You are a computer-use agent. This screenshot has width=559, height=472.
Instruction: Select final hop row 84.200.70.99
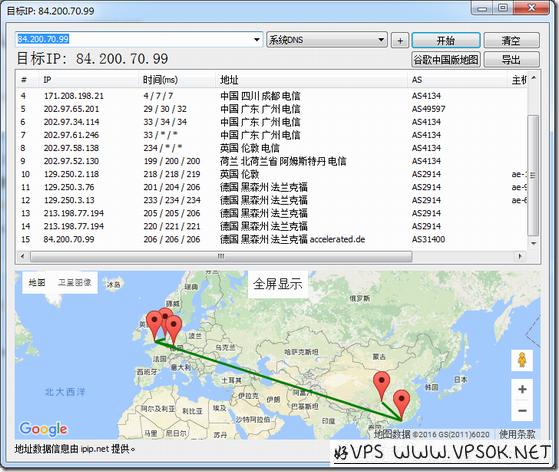(272, 239)
